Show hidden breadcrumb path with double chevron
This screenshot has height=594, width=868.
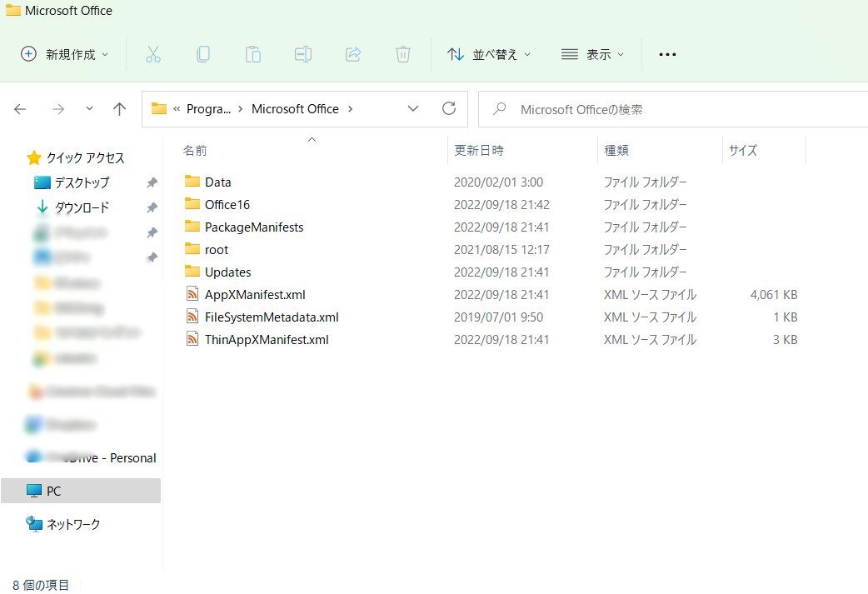click(x=177, y=109)
